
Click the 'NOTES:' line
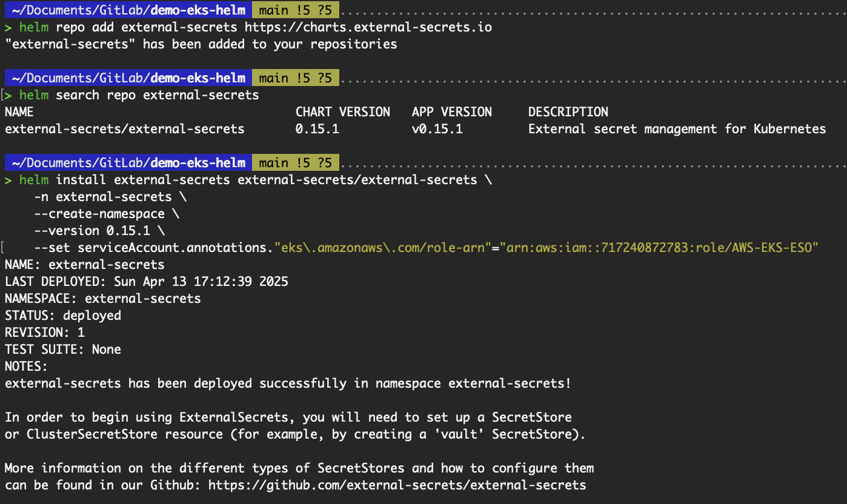point(27,366)
